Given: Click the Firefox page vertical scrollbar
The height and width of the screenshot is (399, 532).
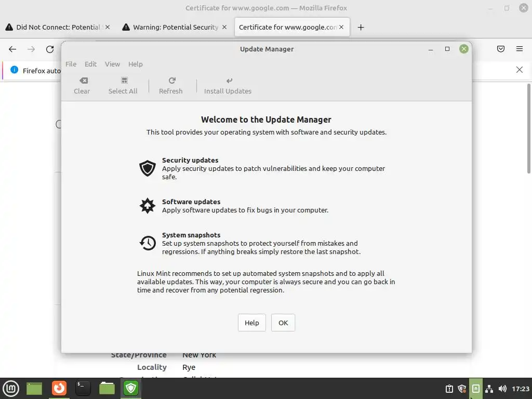Looking at the screenshot, I should [529, 129].
